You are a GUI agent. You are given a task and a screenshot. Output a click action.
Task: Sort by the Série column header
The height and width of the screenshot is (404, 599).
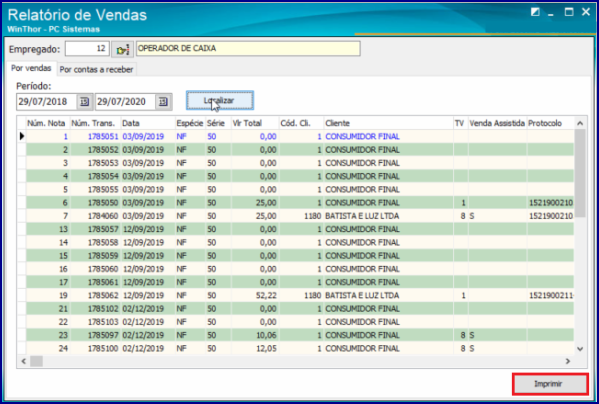(x=218, y=123)
